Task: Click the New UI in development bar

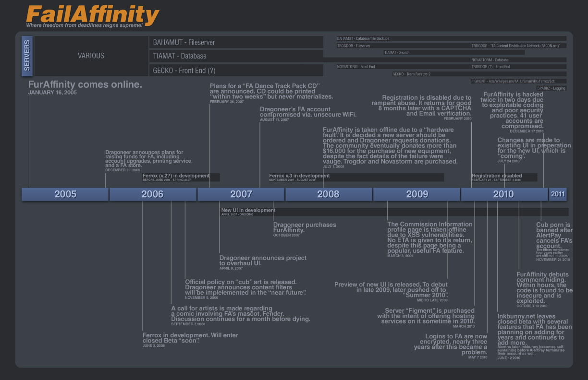Action: pyautogui.click(x=394, y=212)
